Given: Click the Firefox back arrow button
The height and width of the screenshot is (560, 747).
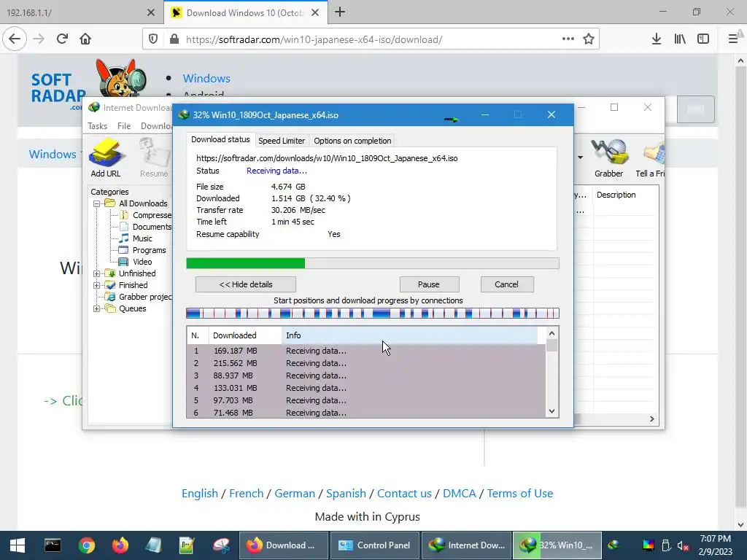Looking at the screenshot, I should point(15,39).
